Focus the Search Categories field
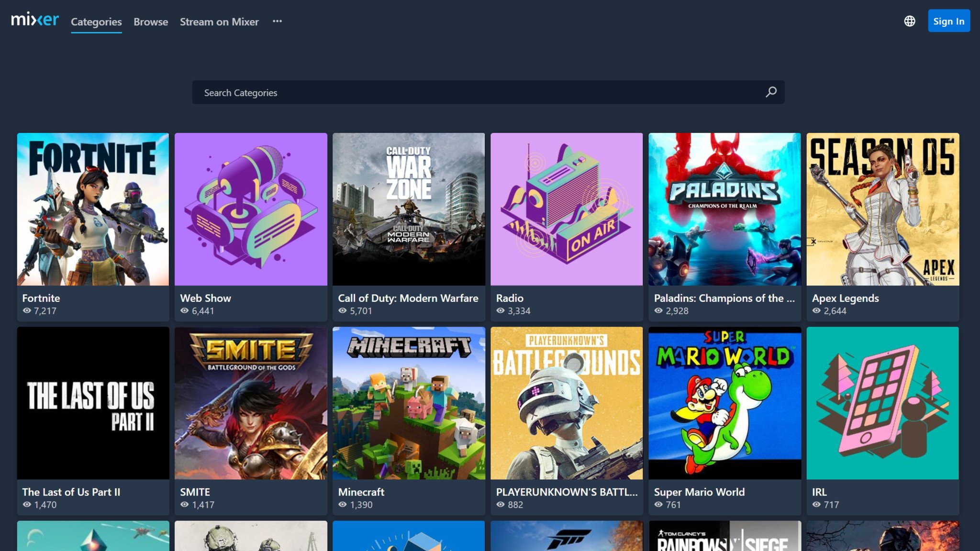 point(488,92)
